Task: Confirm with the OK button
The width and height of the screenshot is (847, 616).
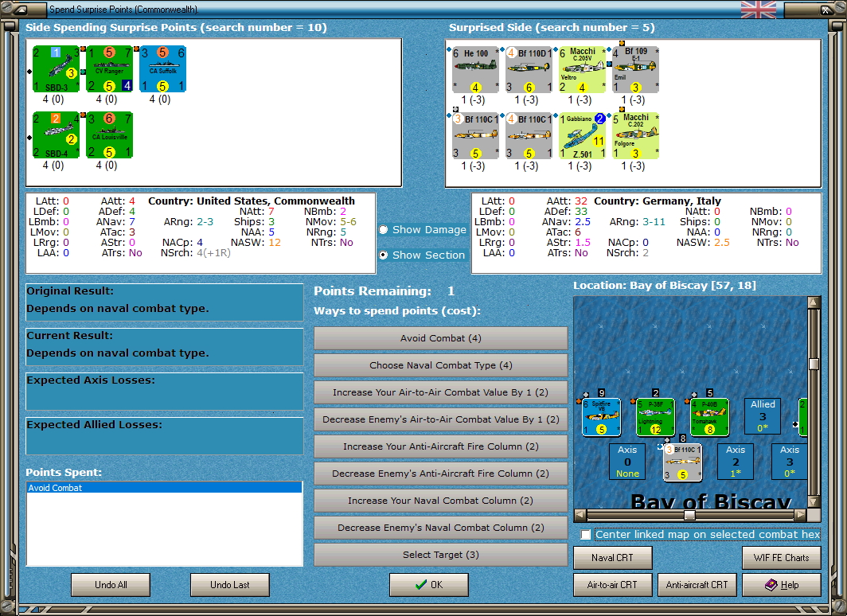Action: coord(429,585)
